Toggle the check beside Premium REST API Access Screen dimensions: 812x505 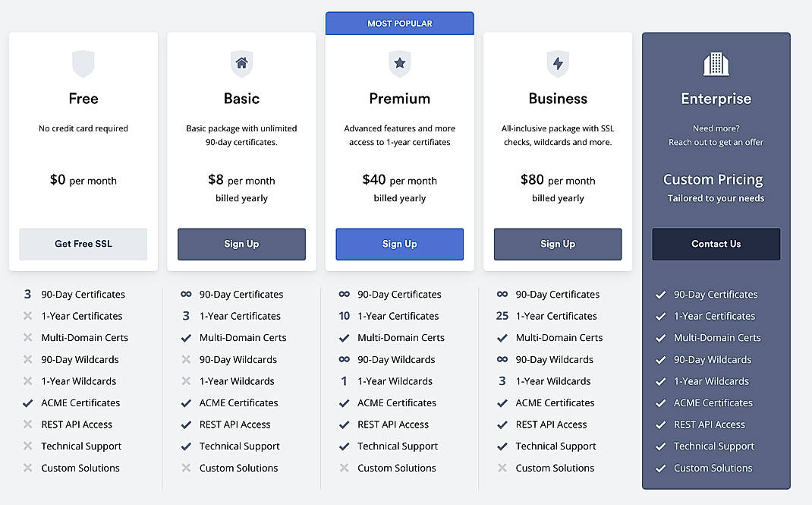[x=344, y=425]
